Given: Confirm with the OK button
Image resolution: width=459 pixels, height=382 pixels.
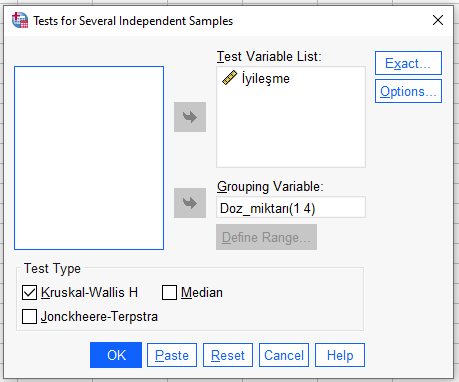Looking at the screenshot, I should pyautogui.click(x=116, y=355).
